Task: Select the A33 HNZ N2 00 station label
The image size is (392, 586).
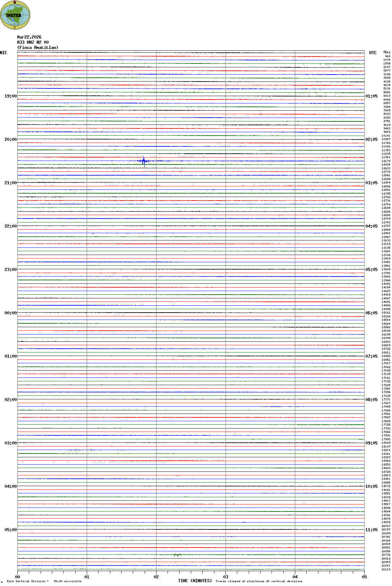Action: coord(33,42)
